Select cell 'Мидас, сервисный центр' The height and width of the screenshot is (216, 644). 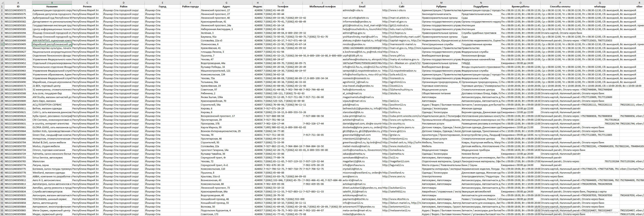[x=52, y=214]
